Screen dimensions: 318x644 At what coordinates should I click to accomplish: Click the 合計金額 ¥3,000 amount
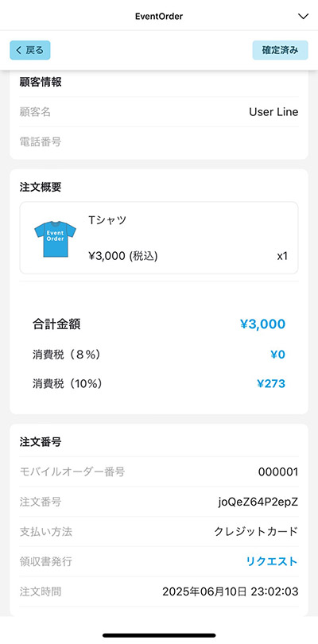[x=262, y=324]
